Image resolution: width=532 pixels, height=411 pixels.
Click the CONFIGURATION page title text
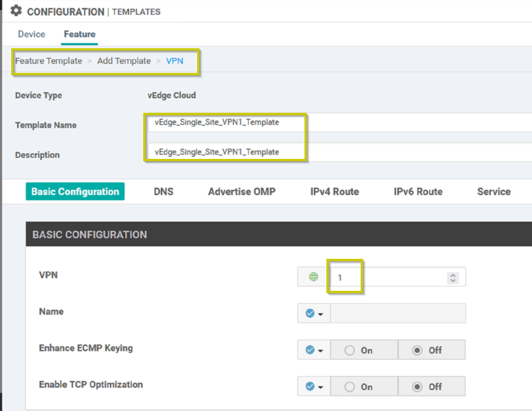point(66,12)
